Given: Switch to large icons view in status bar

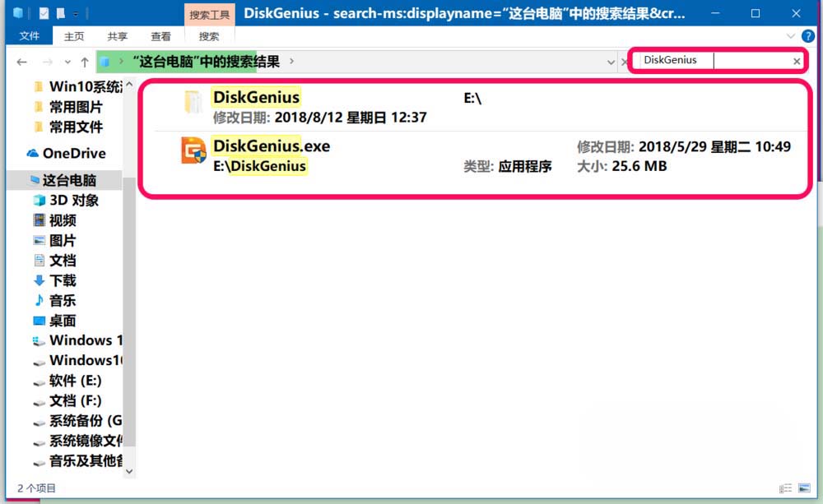Looking at the screenshot, I should (x=802, y=488).
